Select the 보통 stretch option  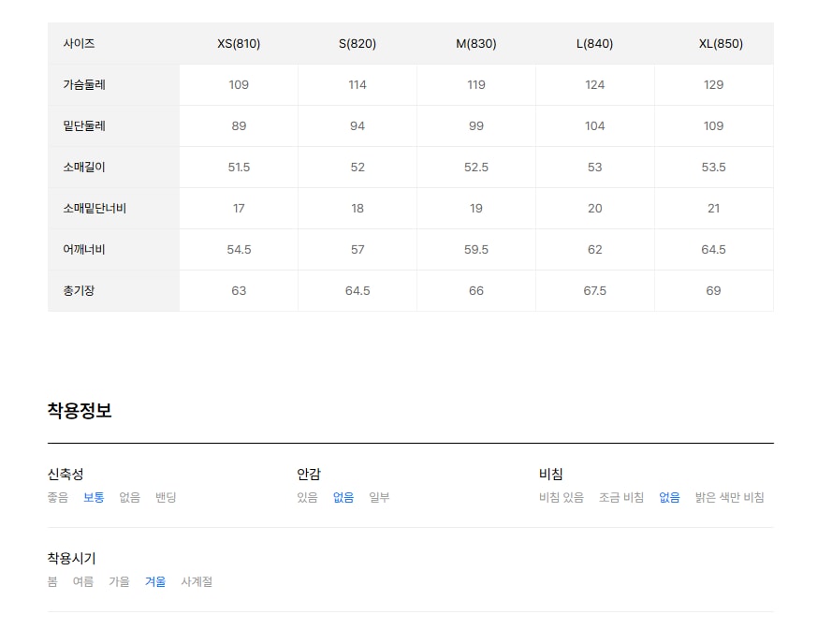[x=94, y=497]
